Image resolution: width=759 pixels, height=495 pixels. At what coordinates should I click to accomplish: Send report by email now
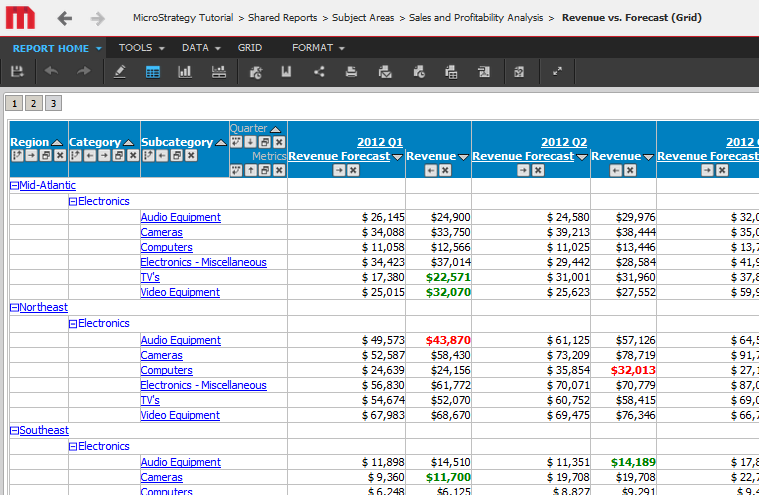pos(385,72)
